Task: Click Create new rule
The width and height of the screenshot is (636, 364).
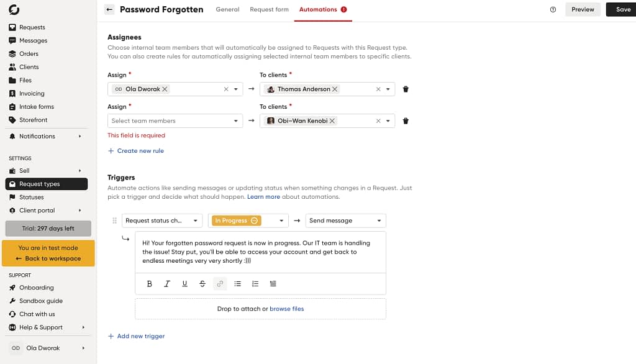Action: click(x=136, y=151)
